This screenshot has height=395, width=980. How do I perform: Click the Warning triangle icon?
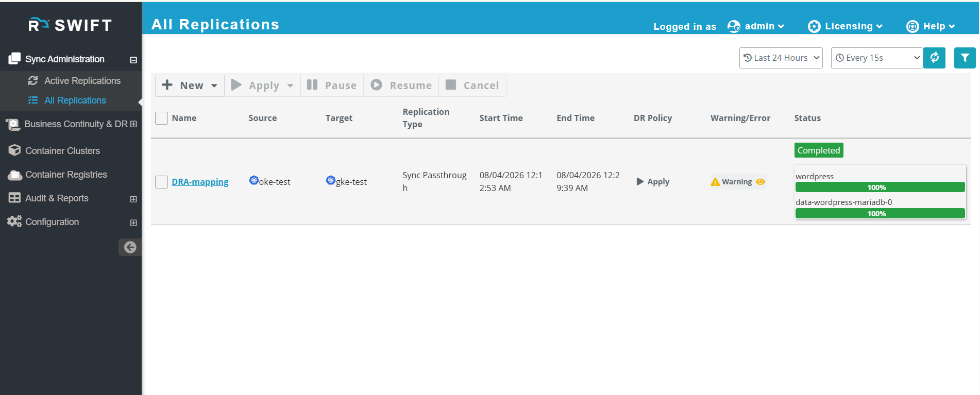(715, 182)
